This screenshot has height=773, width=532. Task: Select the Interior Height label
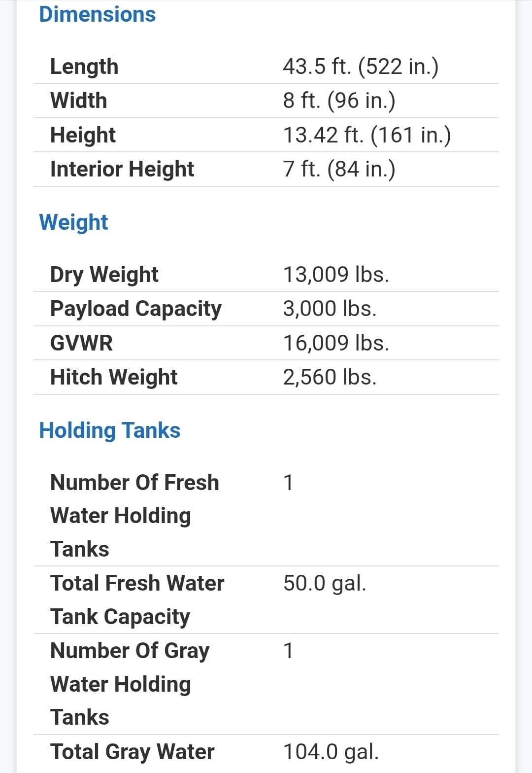(122, 169)
